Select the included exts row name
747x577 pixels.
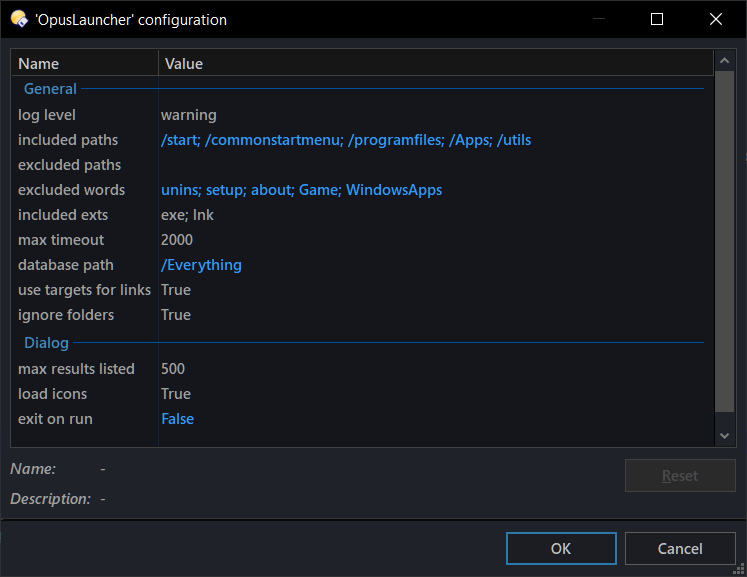[x=63, y=215]
